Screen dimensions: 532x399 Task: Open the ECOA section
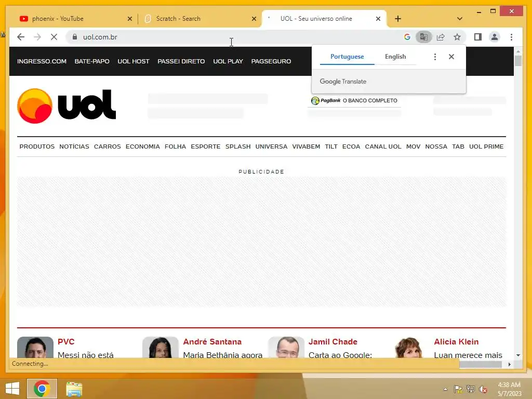[x=351, y=147]
